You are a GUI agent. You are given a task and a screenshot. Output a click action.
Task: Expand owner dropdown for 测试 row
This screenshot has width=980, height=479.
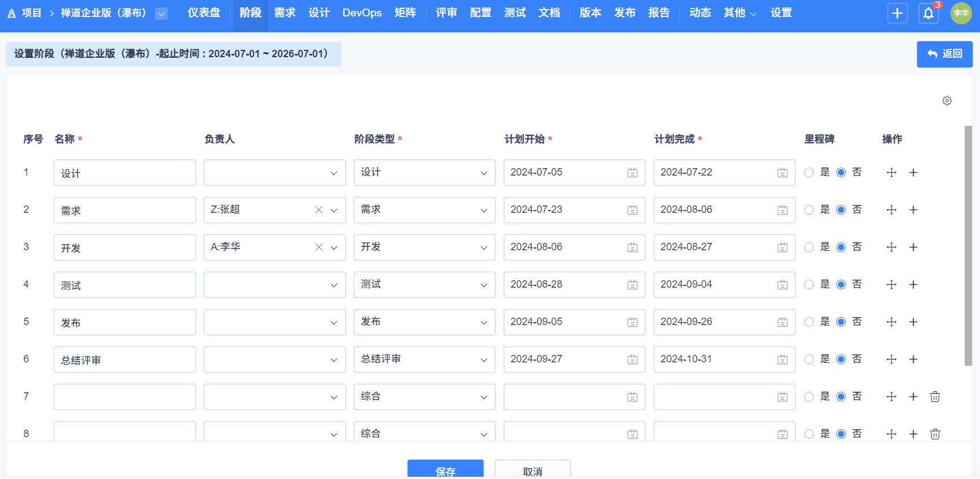coord(333,285)
